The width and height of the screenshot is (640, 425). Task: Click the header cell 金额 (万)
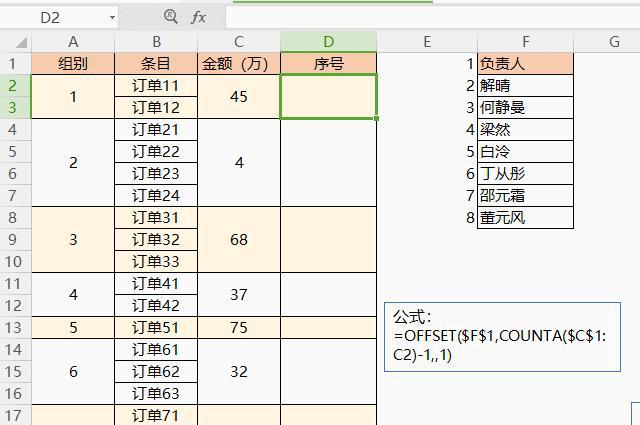pos(239,64)
